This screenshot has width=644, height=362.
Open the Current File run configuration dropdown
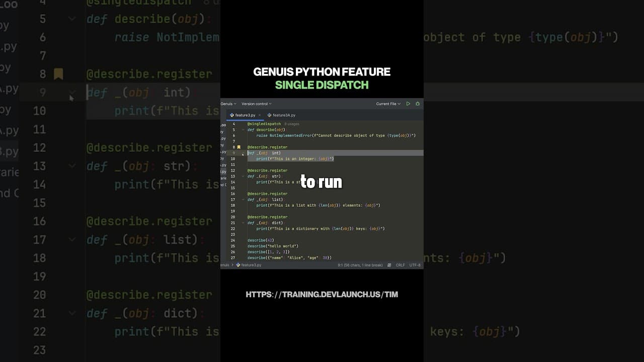388,104
